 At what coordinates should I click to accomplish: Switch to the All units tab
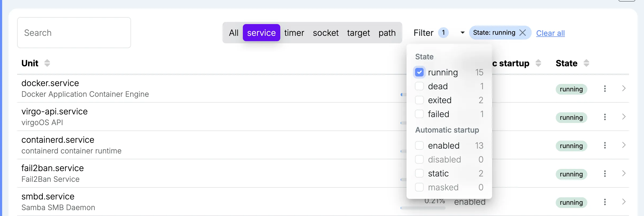pos(233,33)
